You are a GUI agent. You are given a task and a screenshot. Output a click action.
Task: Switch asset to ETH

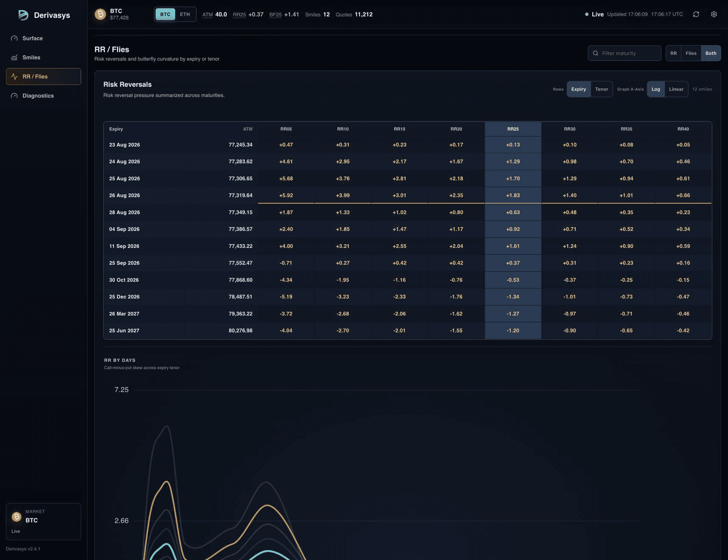pyautogui.click(x=185, y=14)
